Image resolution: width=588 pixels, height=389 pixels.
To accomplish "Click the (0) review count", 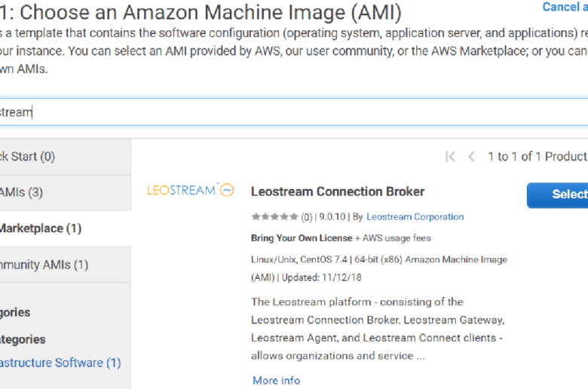I will [306, 217].
